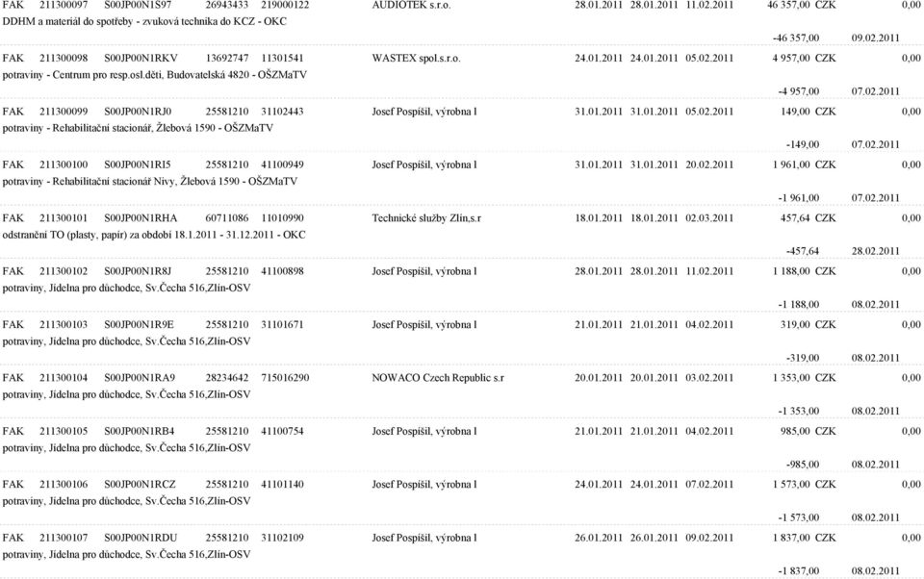Click the DDHM a materiál description line
The image size is (924, 579).
(x=144, y=21)
